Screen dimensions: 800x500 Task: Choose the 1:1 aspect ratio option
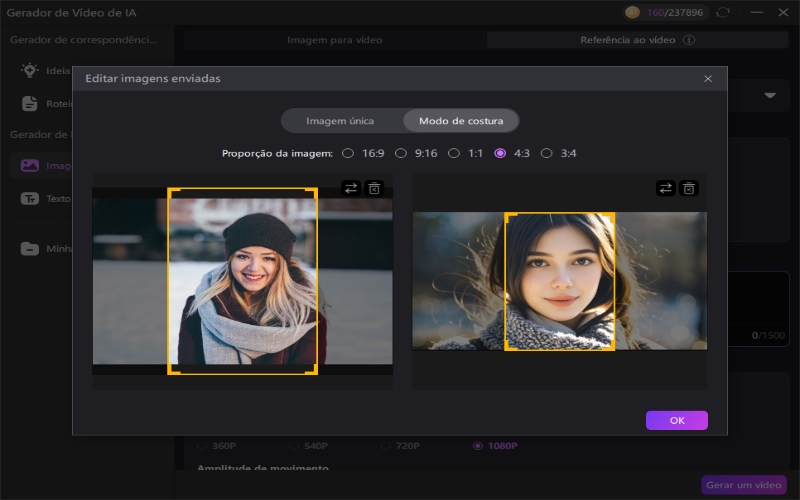454,153
